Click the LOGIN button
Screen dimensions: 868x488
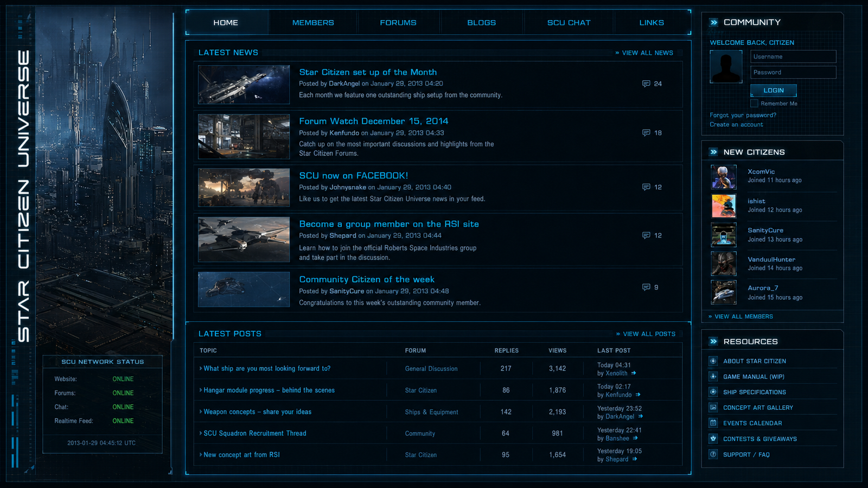point(774,91)
